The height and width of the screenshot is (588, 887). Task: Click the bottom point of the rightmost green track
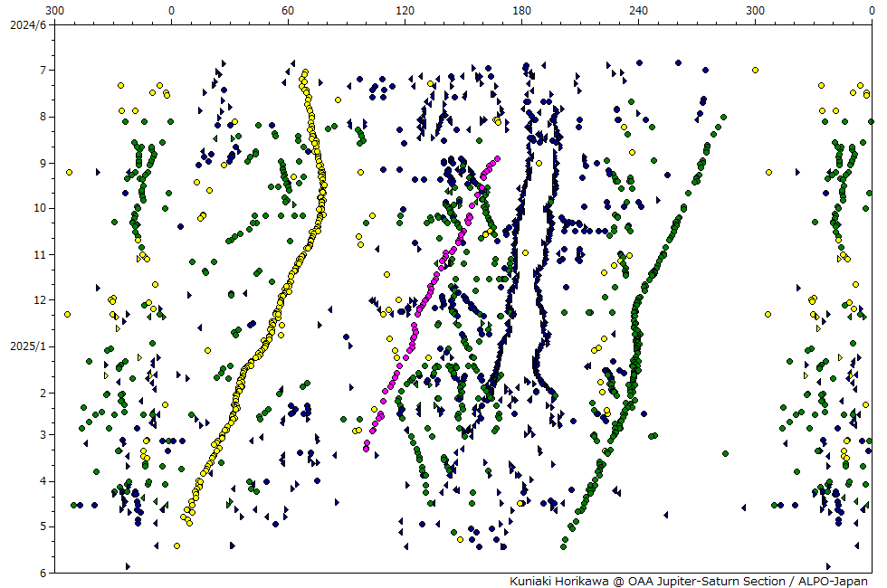[564, 546]
